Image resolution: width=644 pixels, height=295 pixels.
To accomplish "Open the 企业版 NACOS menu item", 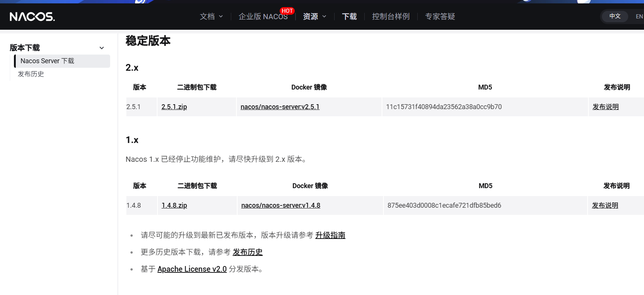I will (263, 17).
